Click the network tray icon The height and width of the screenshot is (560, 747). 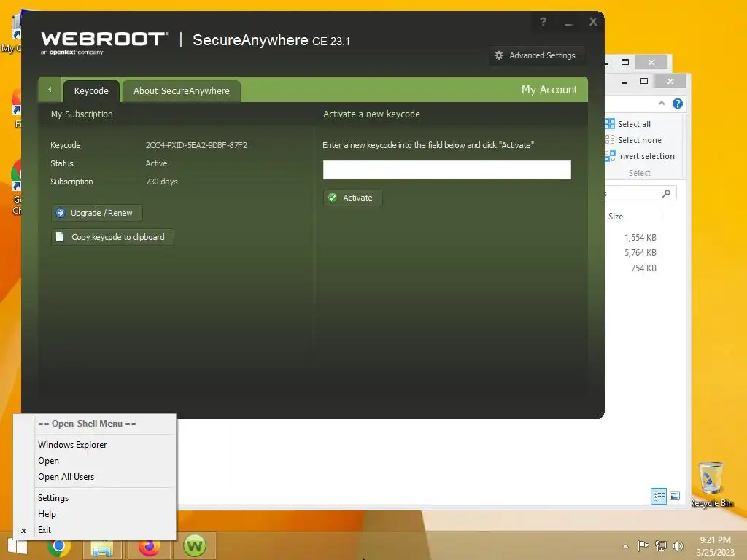[660, 545]
